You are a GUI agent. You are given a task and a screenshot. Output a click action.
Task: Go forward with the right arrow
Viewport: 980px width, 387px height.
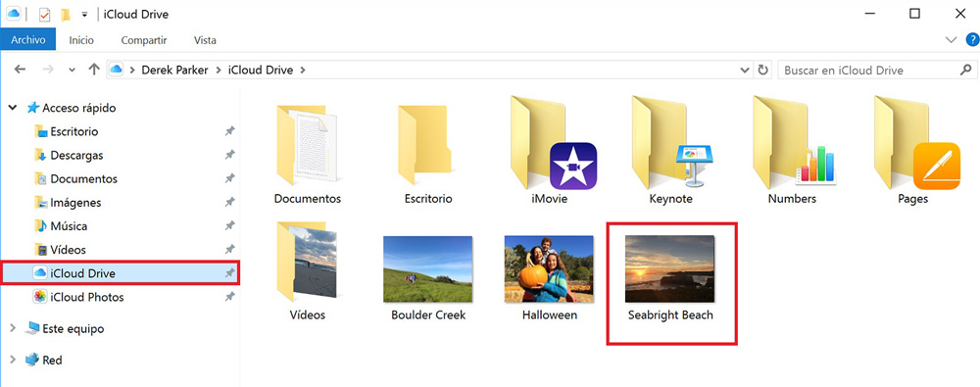pos(48,70)
